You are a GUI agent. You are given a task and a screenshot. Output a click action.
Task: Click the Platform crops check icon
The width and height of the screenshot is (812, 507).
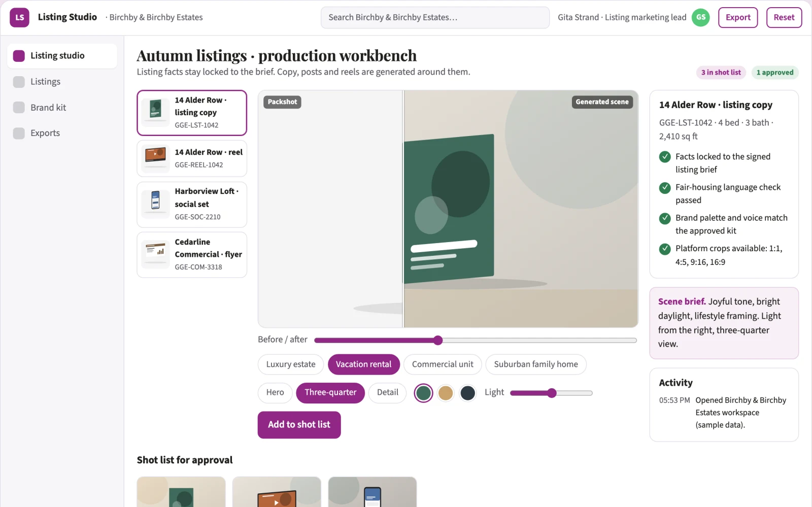(665, 249)
